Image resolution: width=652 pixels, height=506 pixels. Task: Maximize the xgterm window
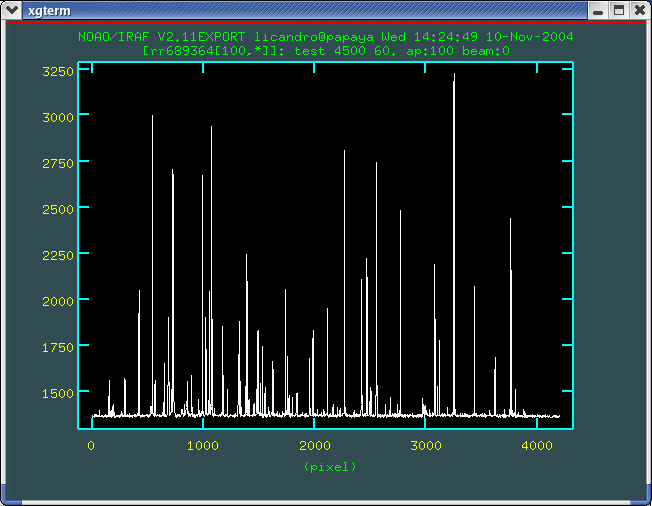[x=618, y=10]
